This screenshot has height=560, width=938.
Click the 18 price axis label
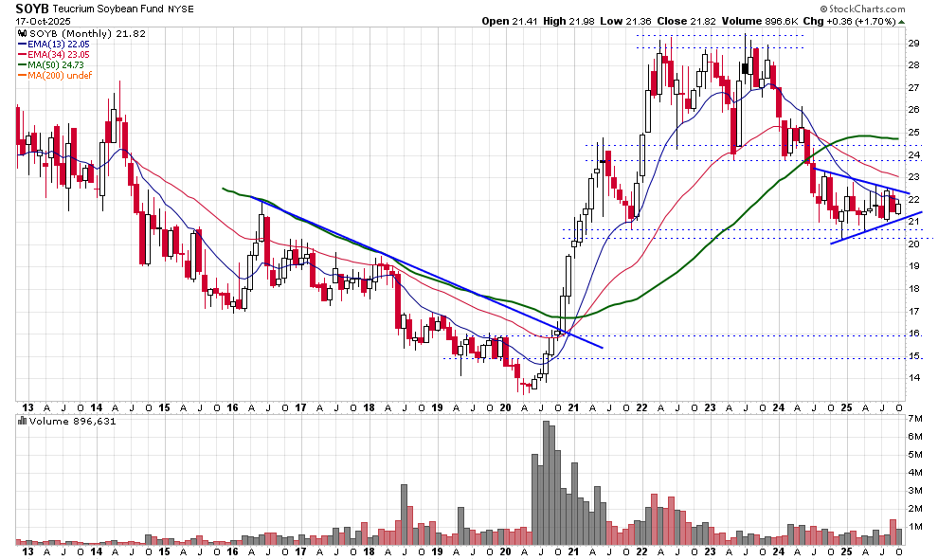pyautogui.click(x=913, y=289)
